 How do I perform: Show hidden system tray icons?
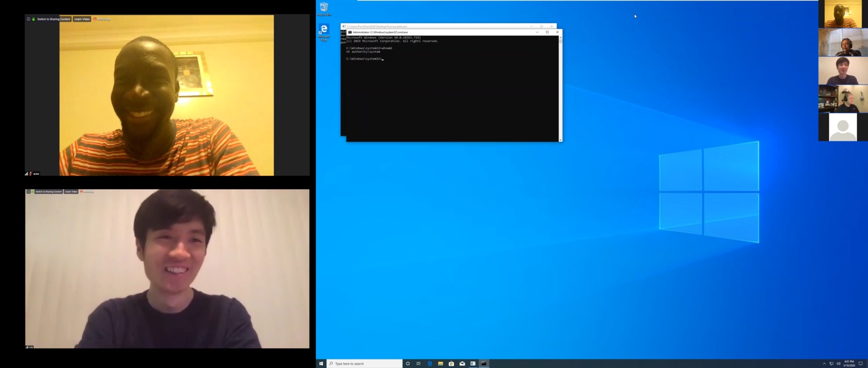point(825,363)
